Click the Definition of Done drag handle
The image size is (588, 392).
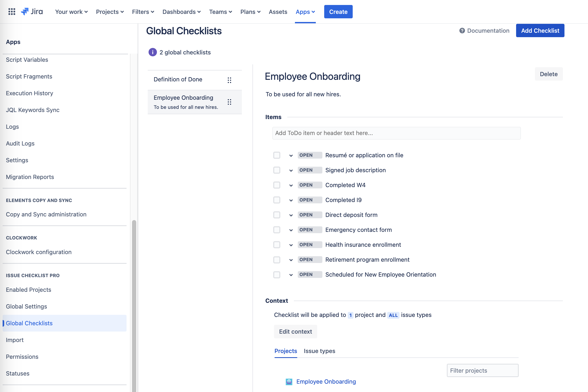pos(229,80)
